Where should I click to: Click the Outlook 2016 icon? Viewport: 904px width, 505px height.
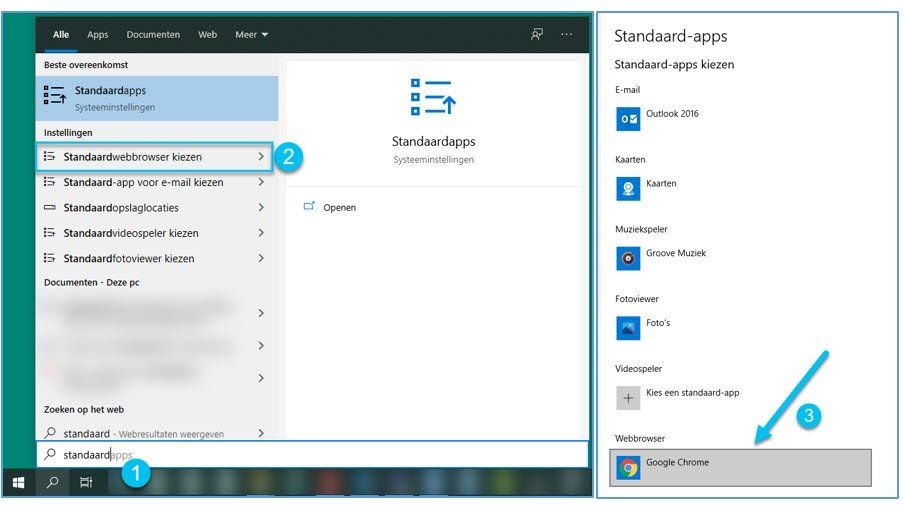[628, 119]
